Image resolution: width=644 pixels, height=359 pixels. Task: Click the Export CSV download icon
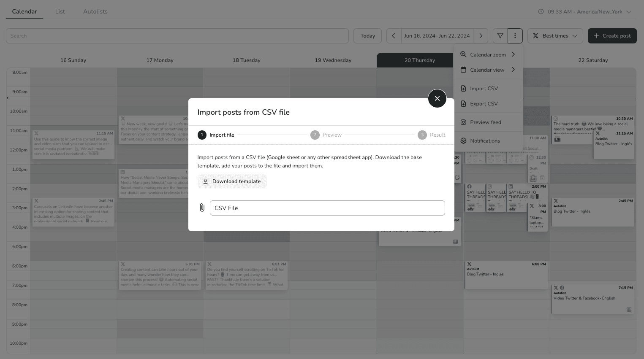pyautogui.click(x=463, y=104)
